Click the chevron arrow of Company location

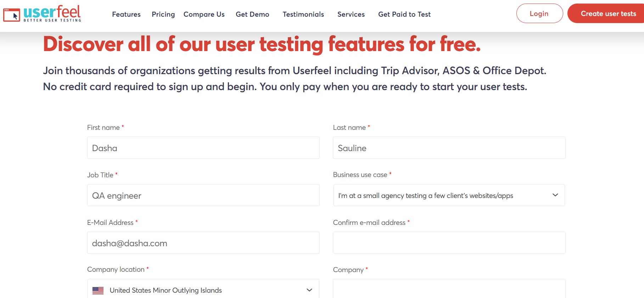(x=309, y=290)
